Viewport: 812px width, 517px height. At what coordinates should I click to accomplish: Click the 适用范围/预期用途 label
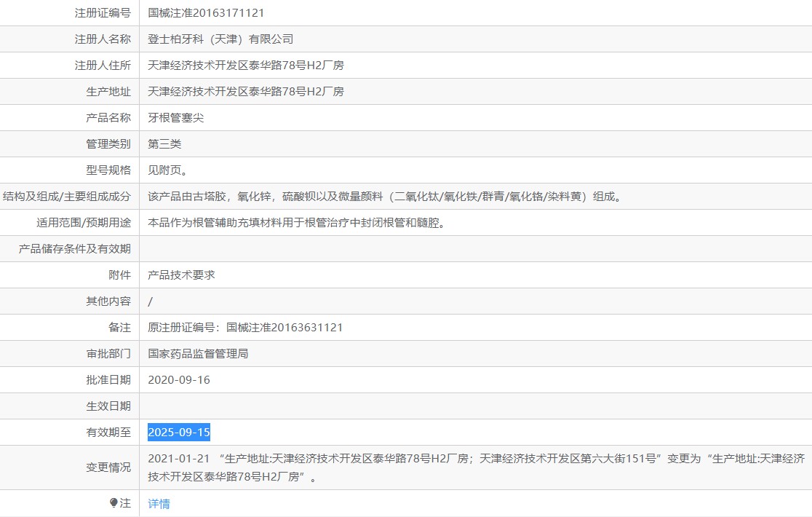tap(84, 223)
